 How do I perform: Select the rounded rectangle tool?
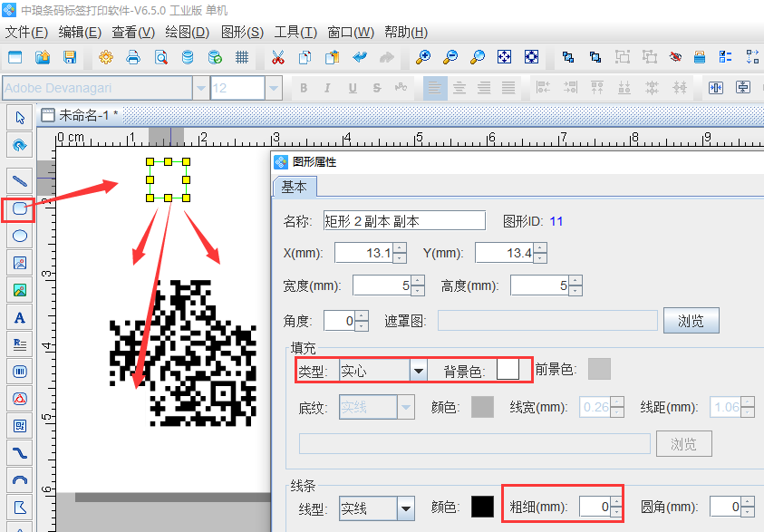[x=19, y=209]
